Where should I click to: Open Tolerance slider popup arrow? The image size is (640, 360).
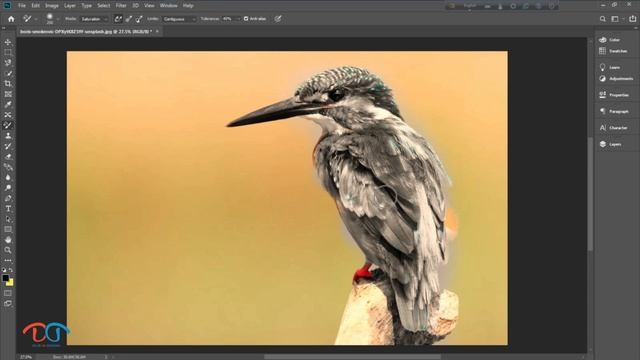click(238, 19)
